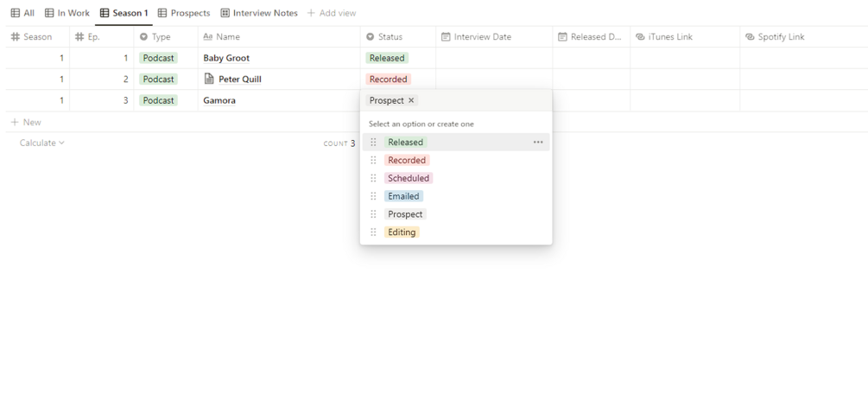Image resolution: width=868 pixels, height=401 pixels.
Task: Open the Calculate dropdown
Action: point(41,143)
